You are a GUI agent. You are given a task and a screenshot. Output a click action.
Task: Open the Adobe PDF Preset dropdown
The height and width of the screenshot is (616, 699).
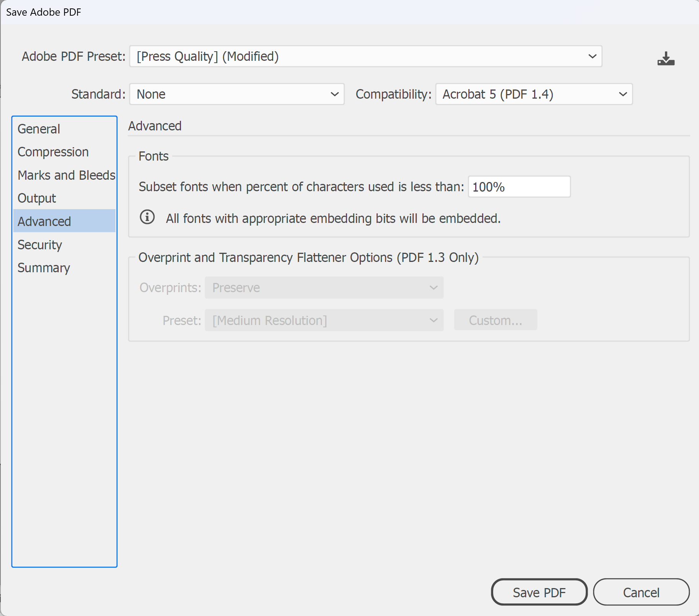(x=366, y=56)
